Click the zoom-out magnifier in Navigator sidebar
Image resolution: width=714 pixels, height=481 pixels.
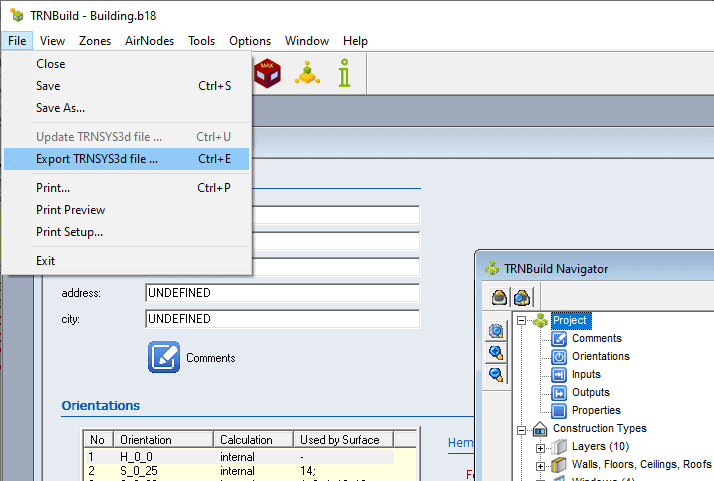(496, 374)
